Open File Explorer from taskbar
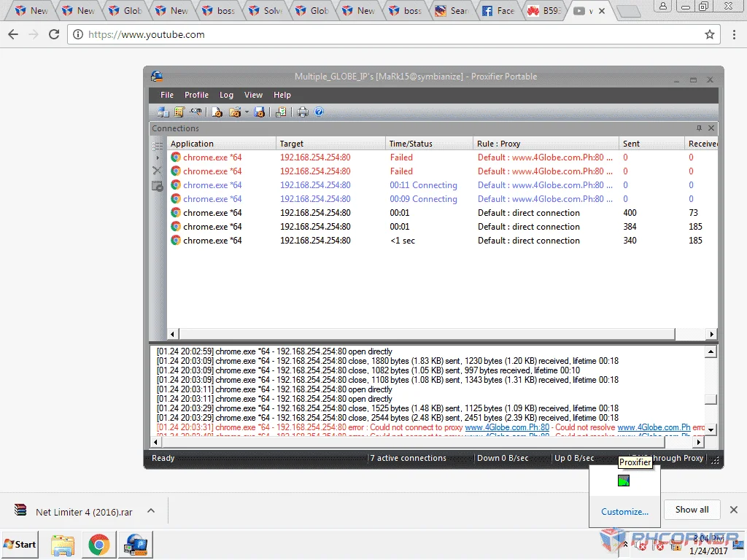 coord(63,544)
